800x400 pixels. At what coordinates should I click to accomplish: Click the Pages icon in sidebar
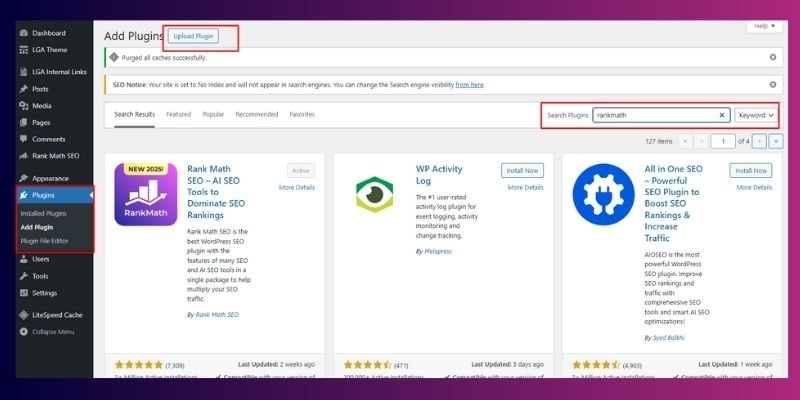[x=23, y=122]
